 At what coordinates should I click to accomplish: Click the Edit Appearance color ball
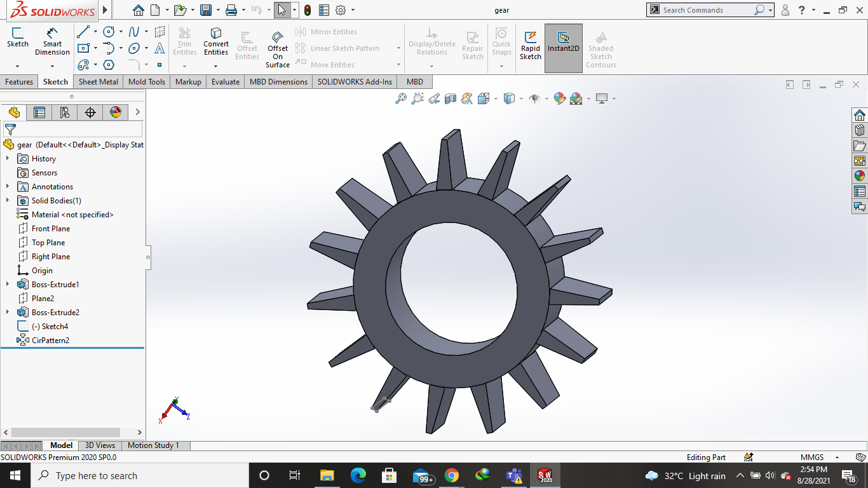(559, 98)
